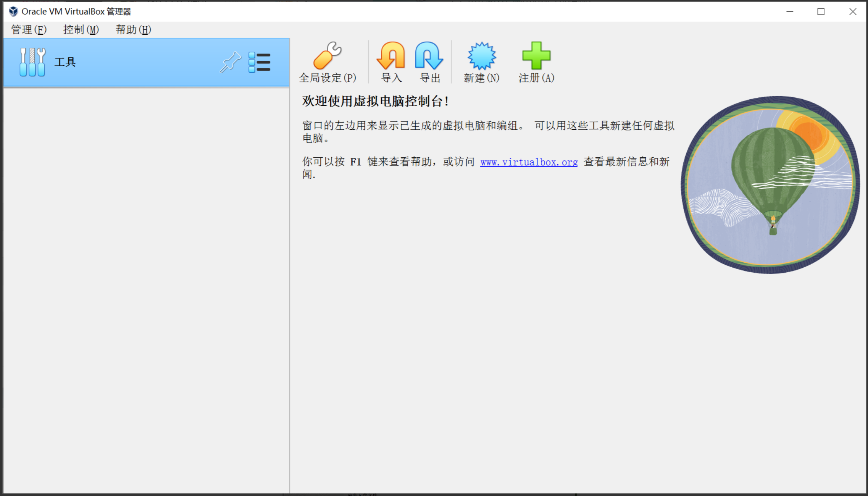868x496 pixels.
Task: Open the 帮助(H) menu
Action: (x=134, y=30)
